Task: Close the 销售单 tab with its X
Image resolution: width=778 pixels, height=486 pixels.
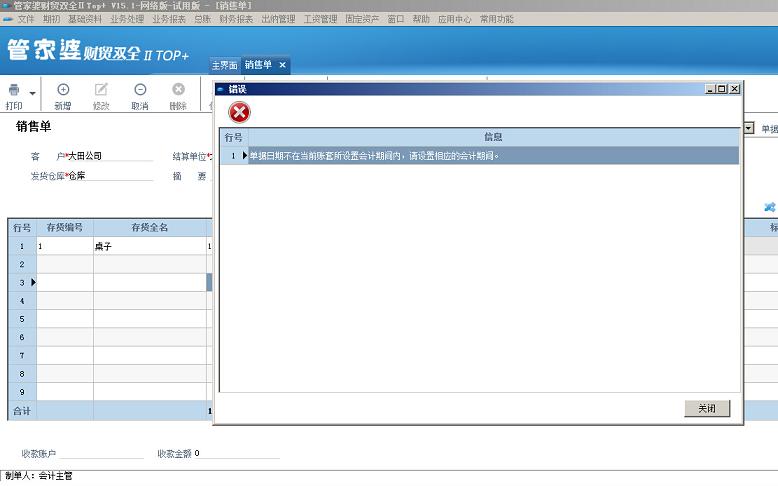Action: tap(282, 65)
